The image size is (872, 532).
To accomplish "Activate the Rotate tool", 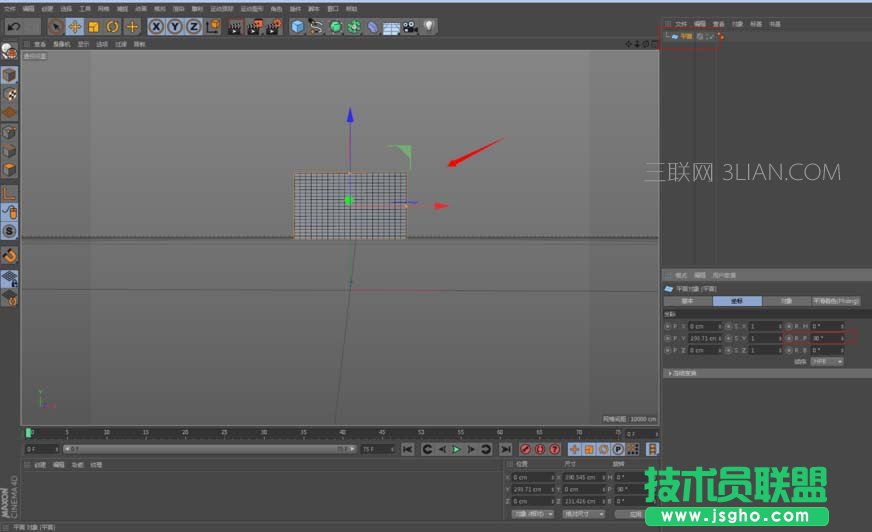I will coord(112,26).
